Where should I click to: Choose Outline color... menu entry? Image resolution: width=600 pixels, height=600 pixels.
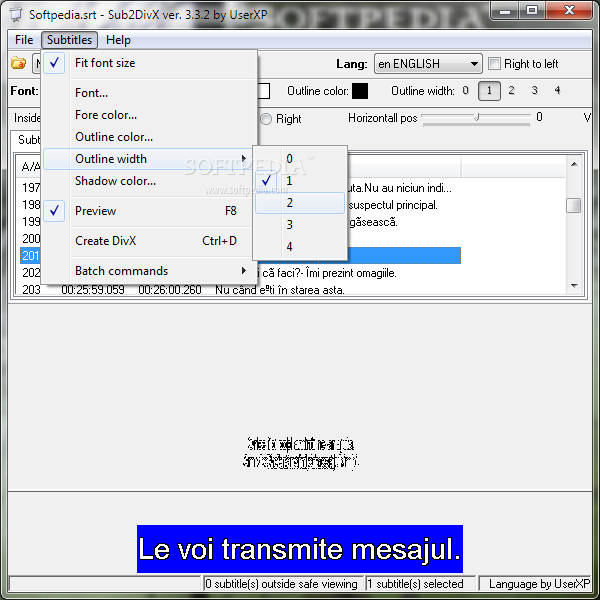coord(148,137)
